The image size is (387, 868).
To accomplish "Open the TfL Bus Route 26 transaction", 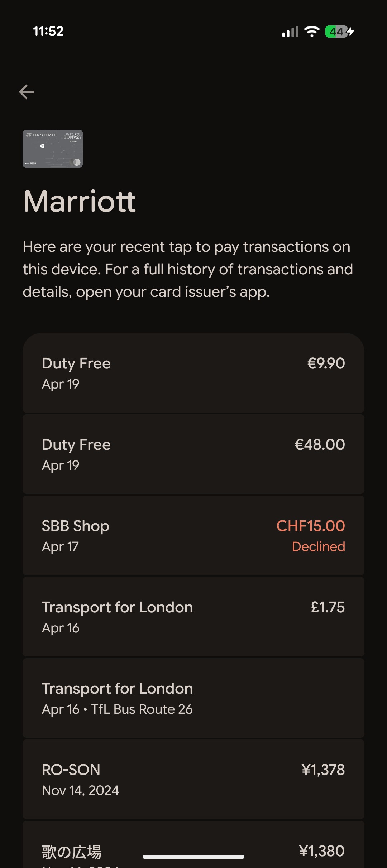I will [x=193, y=698].
